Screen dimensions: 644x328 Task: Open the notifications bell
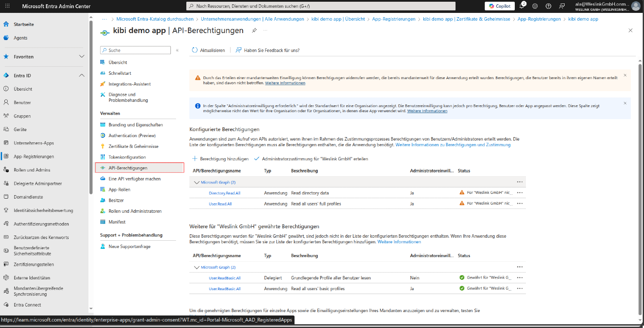coord(522,6)
